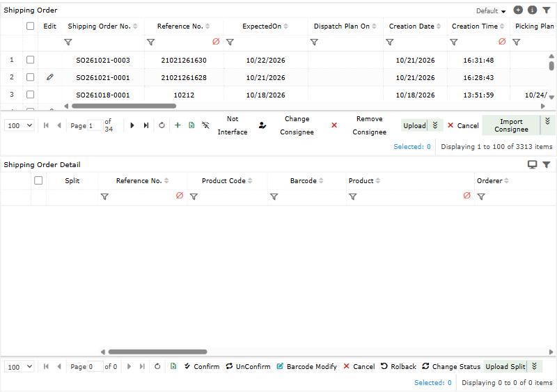Screen dimensions: 557x392
Task: Click Barcode Modify button
Action: [x=306, y=366]
